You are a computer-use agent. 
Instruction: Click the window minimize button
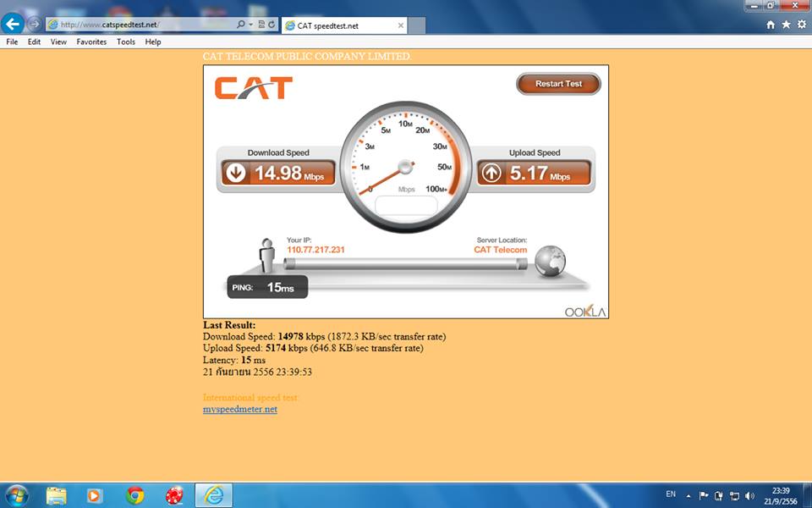754,6
